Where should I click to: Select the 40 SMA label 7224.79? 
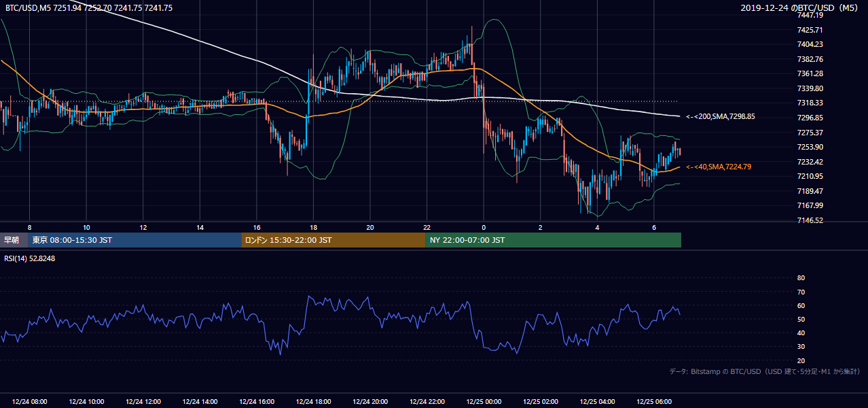click(x=719, y=167)
